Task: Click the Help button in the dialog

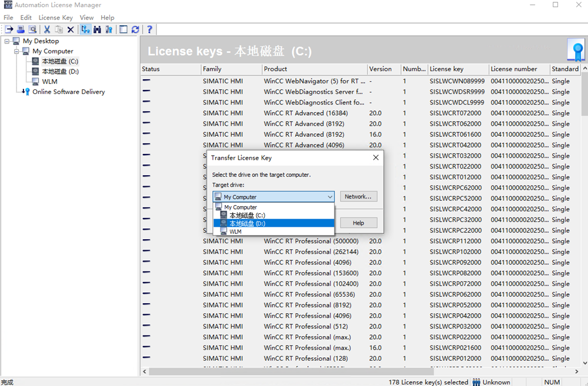Action: point(358,223)
